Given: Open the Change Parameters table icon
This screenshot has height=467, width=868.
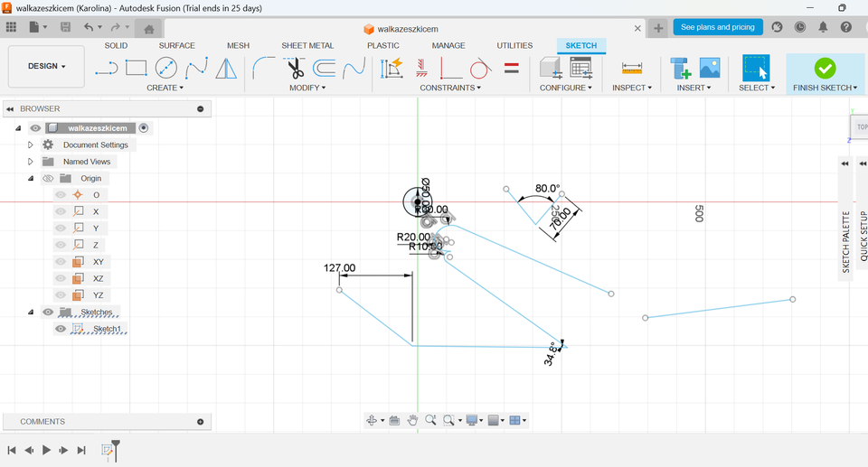Looking at the screenshot, I should click(581, 68).
